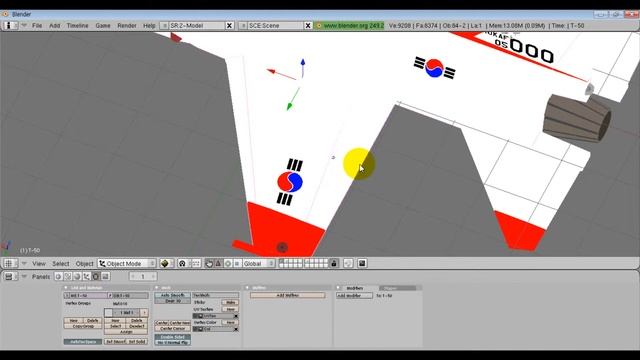The height and width of the screenshot is (360, 640).
Task: Toggle AutoTexSpace button
Action: coord(83,341)
